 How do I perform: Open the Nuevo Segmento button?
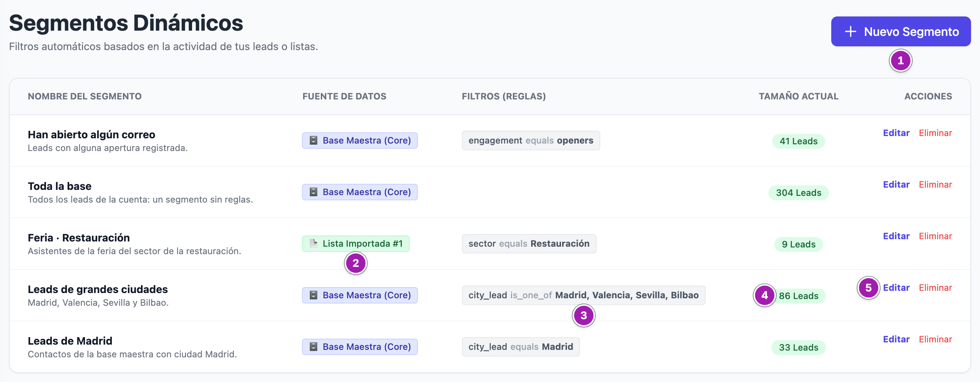pyautogui.click(x=901, y=31)
